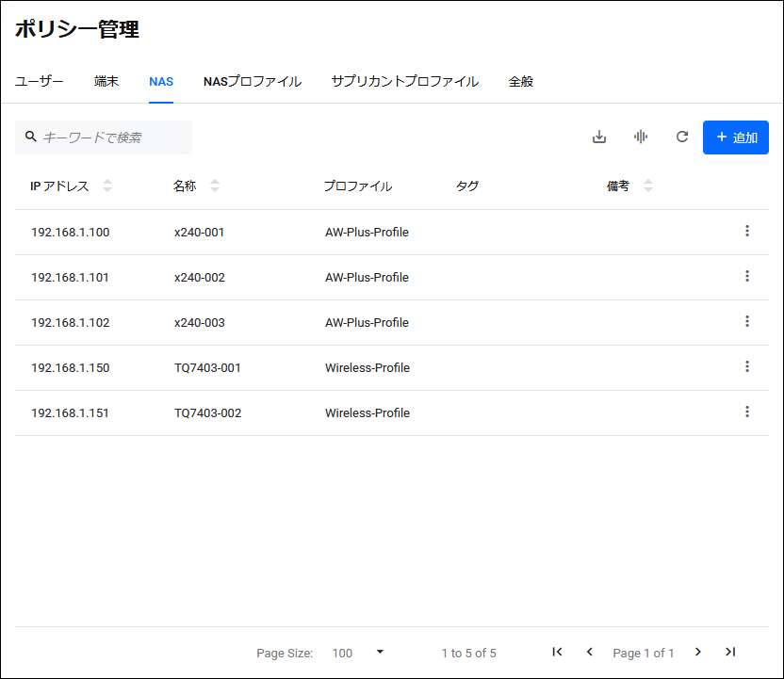Click AW-Plus-Profile in the x240-003 row
Image resolution: width=784 pixels, height=679 pixels.
(367, 323)
